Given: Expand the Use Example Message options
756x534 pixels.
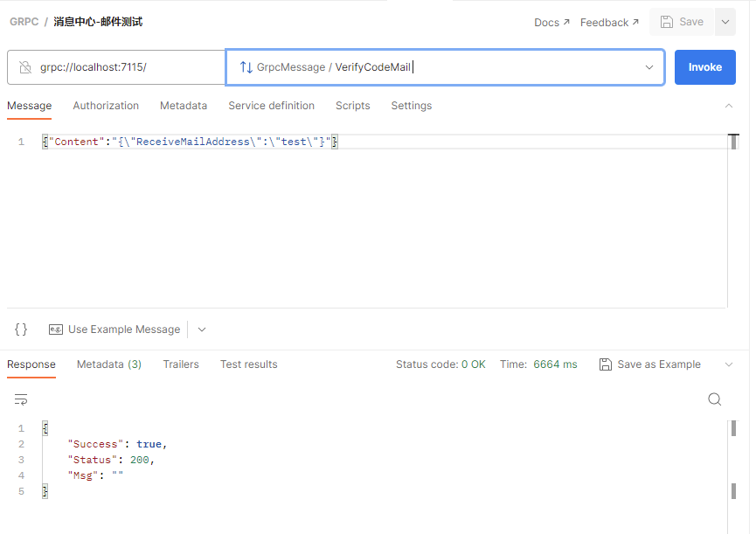Looking at the screenshot, I should click(x=202, y=329).
